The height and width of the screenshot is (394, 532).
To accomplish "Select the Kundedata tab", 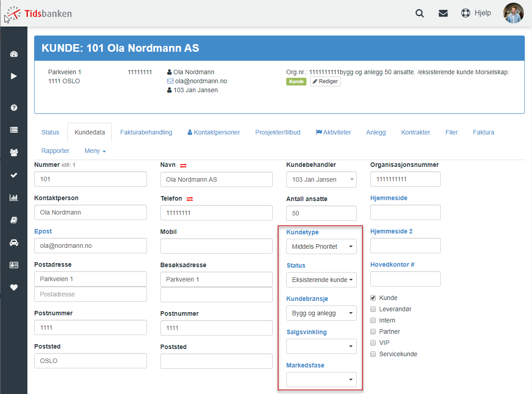I will 89,133.
